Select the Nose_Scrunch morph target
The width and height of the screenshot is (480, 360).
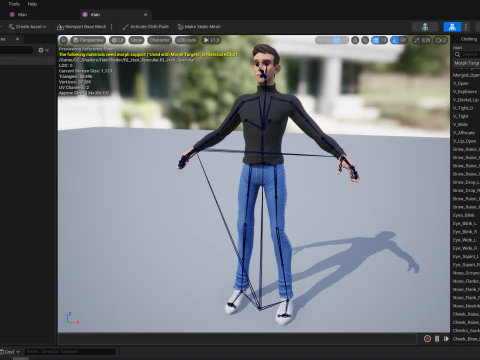tap(466, 273)
